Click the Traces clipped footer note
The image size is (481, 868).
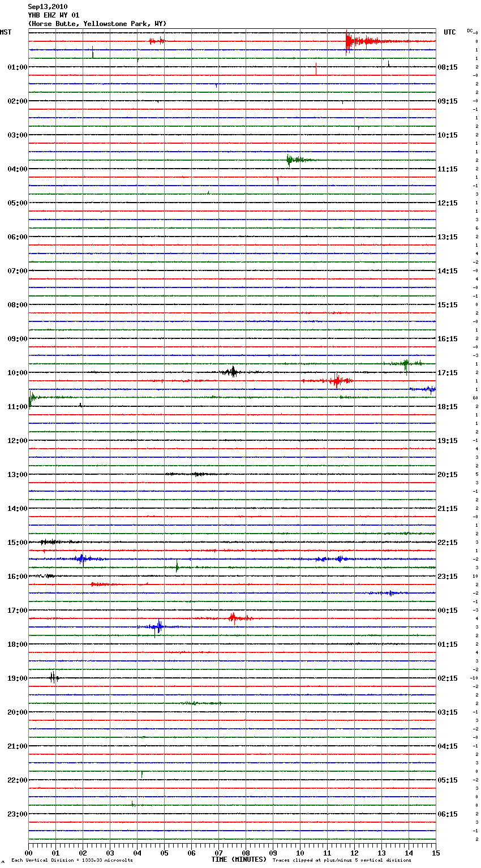click(x=342, y=861)
